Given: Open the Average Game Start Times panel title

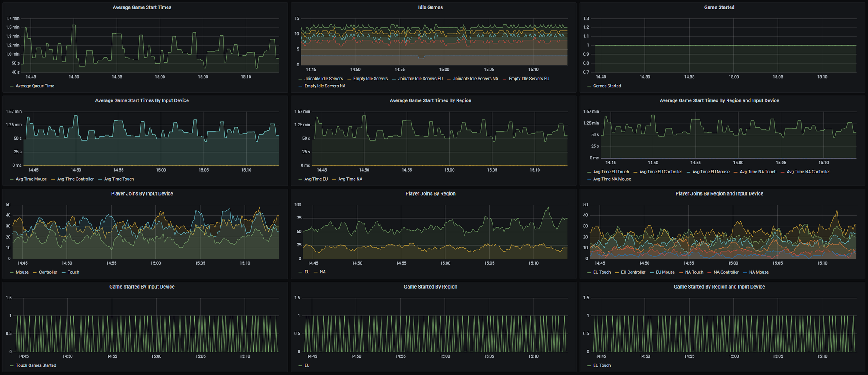Looking at the screenshot, I should coord(142,7).
